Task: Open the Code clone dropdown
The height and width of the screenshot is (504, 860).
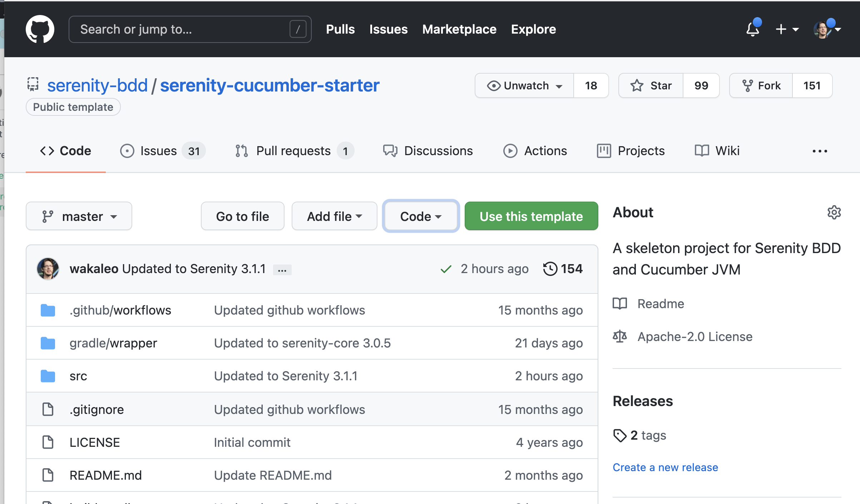Action: click(x=421, y=216)
